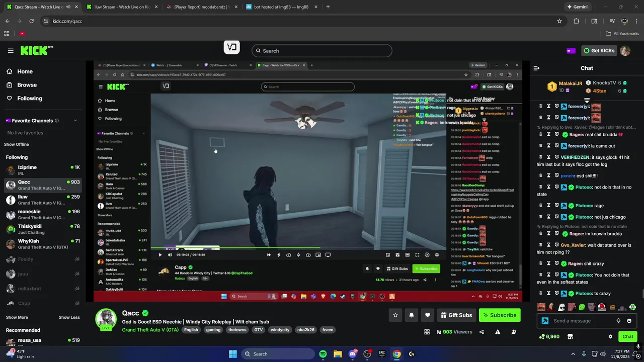Open moneskie channel in Following list
Image resolution: width=644 pixels, height=362 pixels.
[x=43, y=215]
